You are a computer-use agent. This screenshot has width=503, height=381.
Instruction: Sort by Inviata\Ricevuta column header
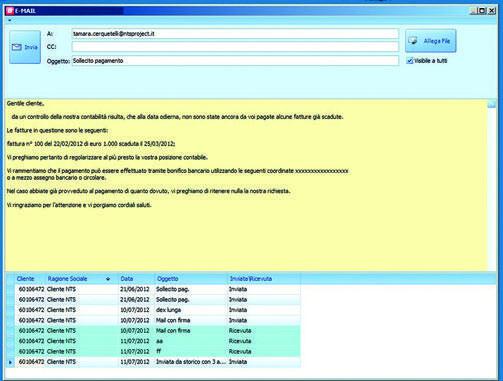264,279
